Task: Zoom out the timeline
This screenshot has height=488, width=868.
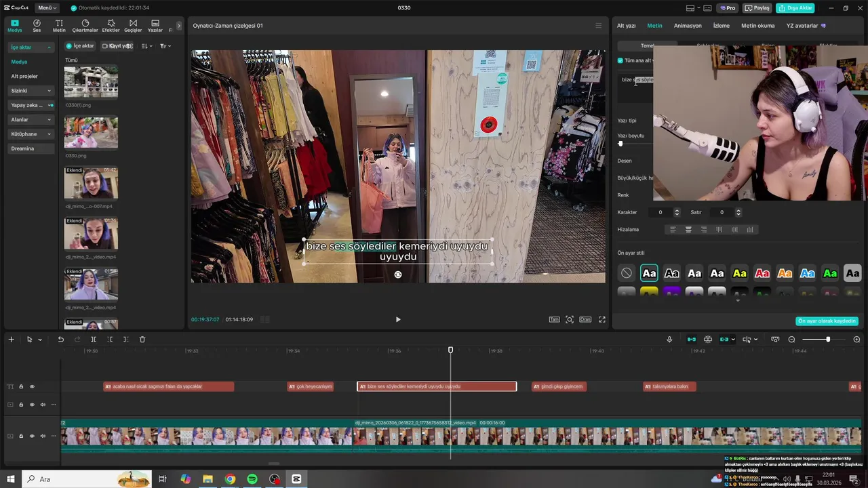Action: pyautogui.click(x=791, y=340)
